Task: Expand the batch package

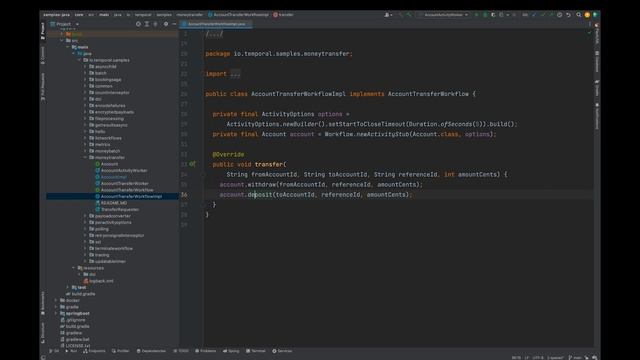Action: [x=85, y=73]
